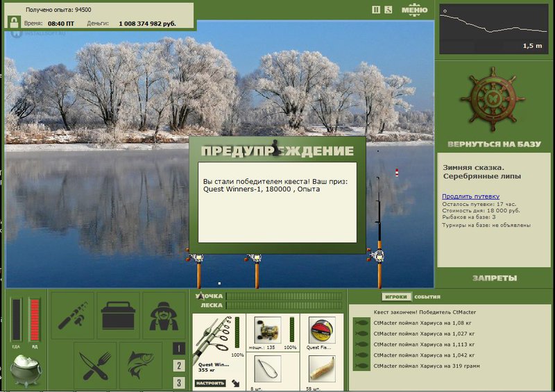Image resolution: width=555 pixels, height=392 pixels.
Task: Click the rod condition bar at 100%
Action: pos(237,332)
